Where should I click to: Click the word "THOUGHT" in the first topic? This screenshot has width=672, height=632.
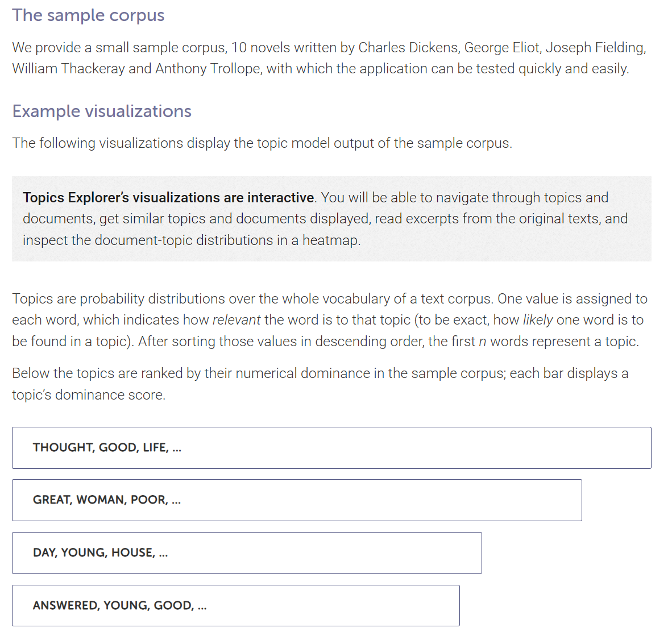coord(56,447)
